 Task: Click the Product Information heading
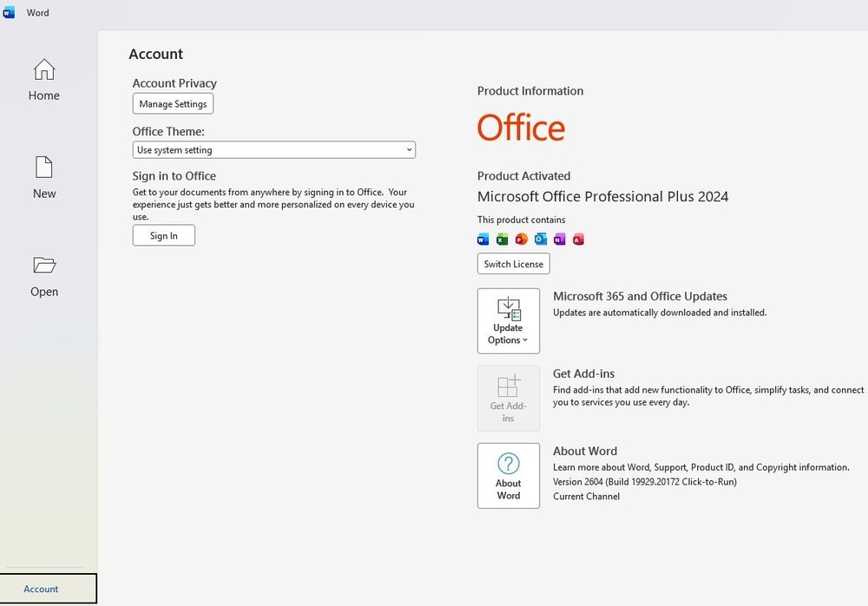click(x=530, y=91)
